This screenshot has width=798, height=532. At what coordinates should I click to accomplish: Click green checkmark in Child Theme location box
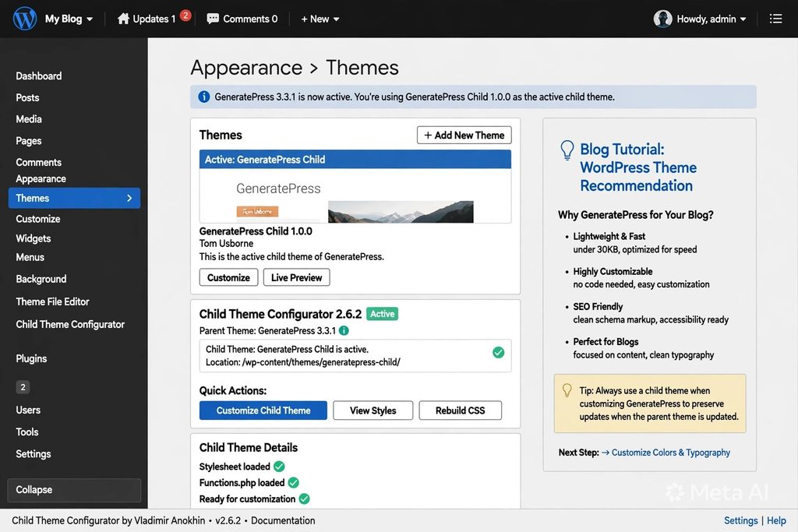[x=498, y=353]
